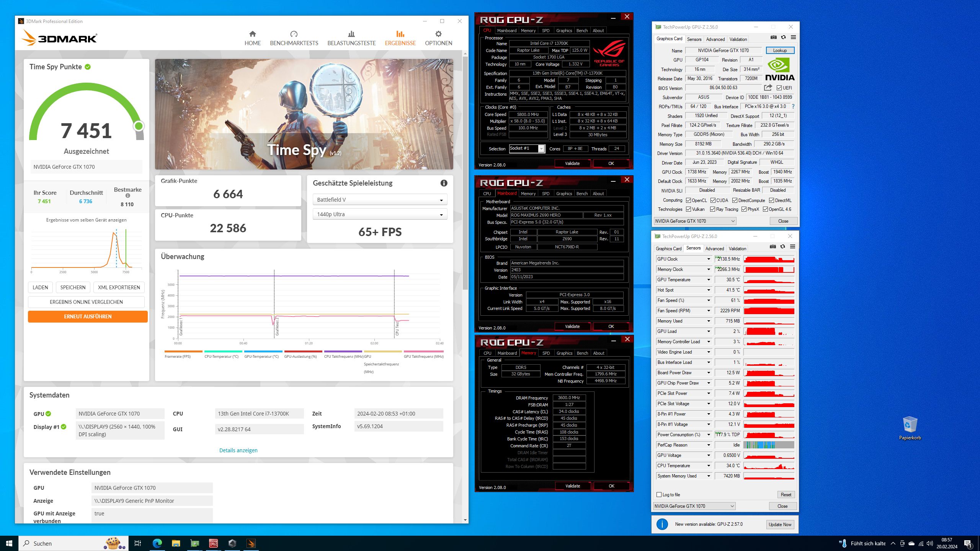Click the Details anzeigen link
This screenshot has width=980, height=551.
pyautogui.click(x=238, y=450)
